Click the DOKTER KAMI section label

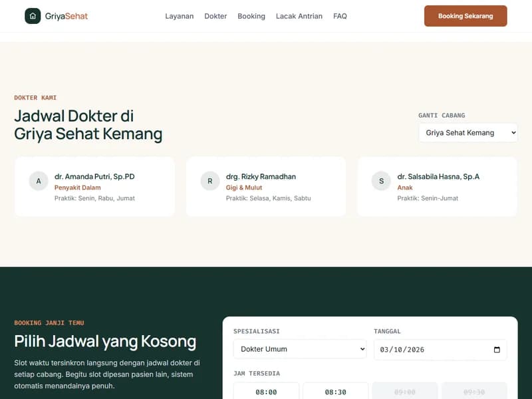[x=35, y=98]
